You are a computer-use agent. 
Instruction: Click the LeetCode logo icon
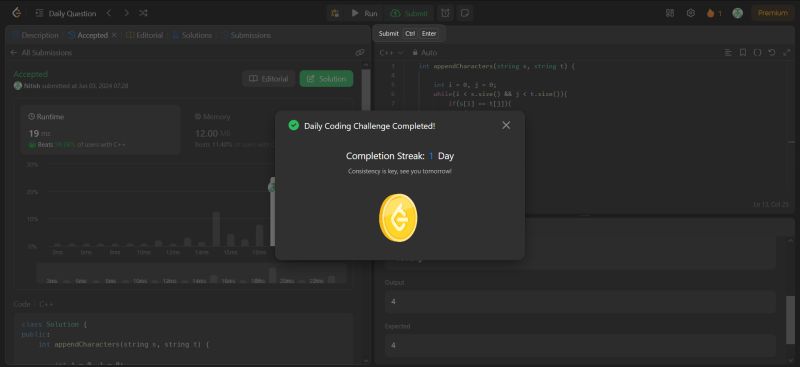tap(17, 13)
